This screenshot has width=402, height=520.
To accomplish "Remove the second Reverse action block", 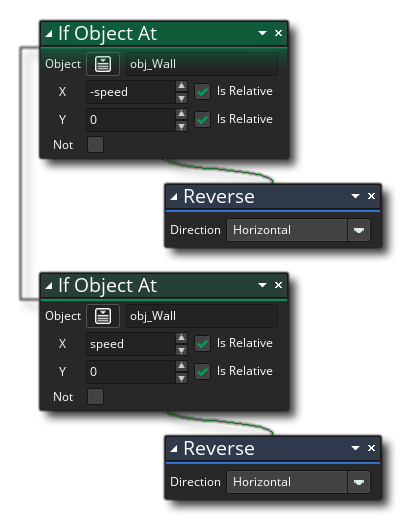I will click(371, 448).
